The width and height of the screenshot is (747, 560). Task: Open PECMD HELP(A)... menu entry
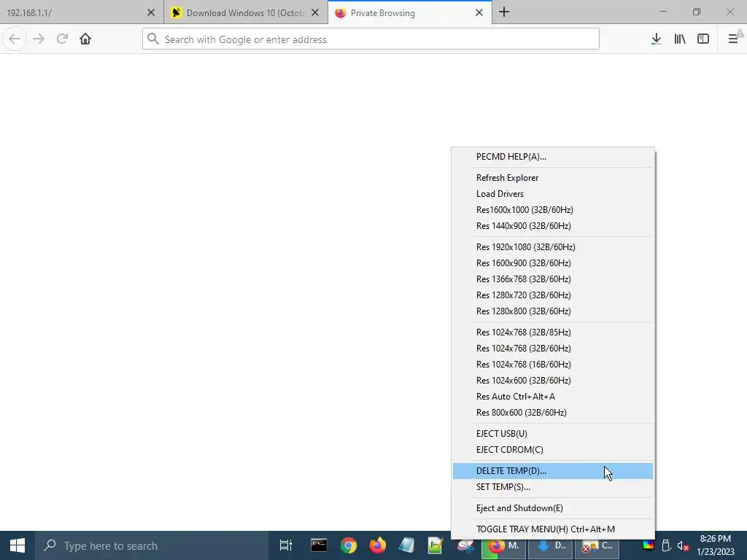(553, 157)
